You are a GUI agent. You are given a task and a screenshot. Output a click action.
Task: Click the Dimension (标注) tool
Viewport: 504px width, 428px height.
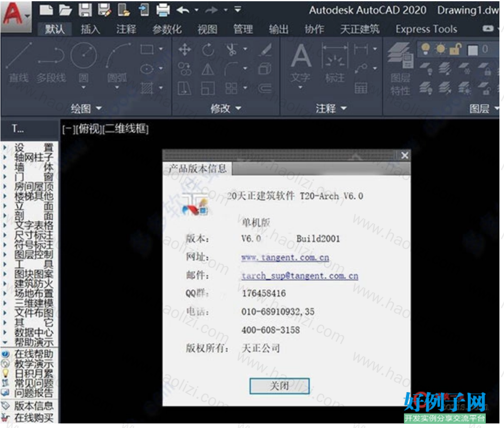335,62
